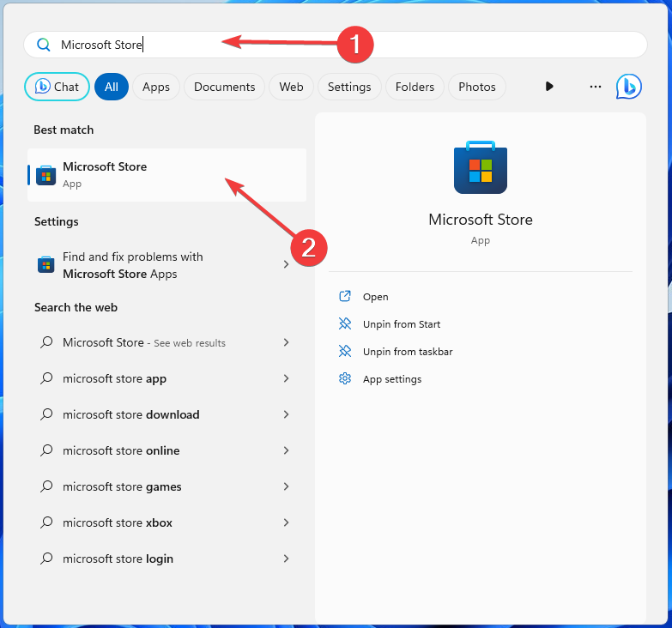Viewport: 672px width, 628px height.
Task: Select Unpin from taskbar option
Action: click(x=408, y=352)
